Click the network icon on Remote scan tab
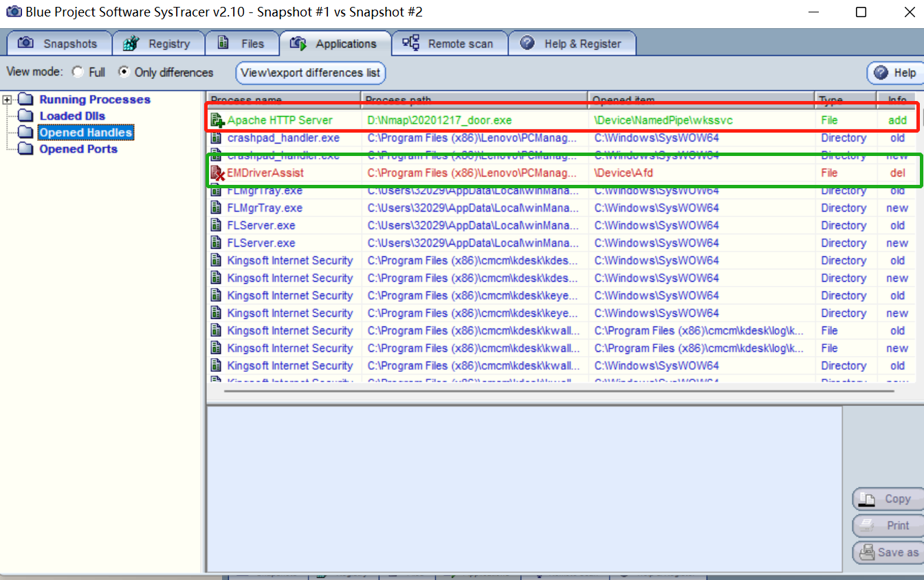 point(411,43)
